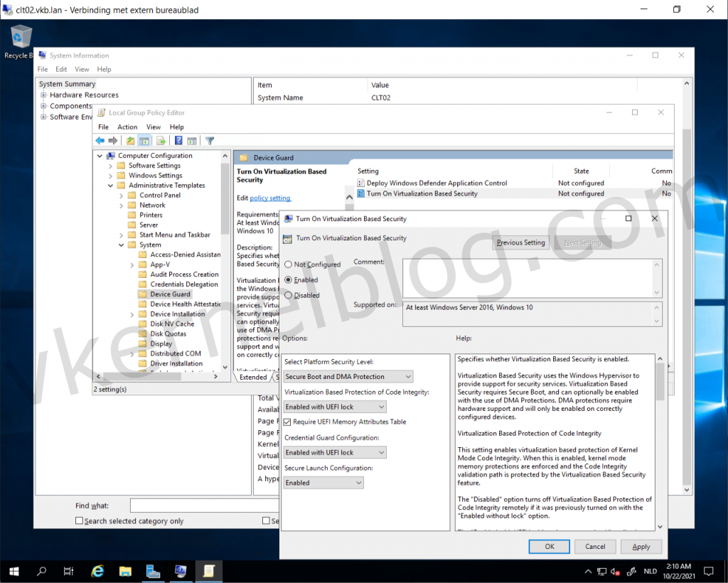This screenshot has width=728, height=583.
Task: Collapse the System tree node
Action: pos(121,245)
